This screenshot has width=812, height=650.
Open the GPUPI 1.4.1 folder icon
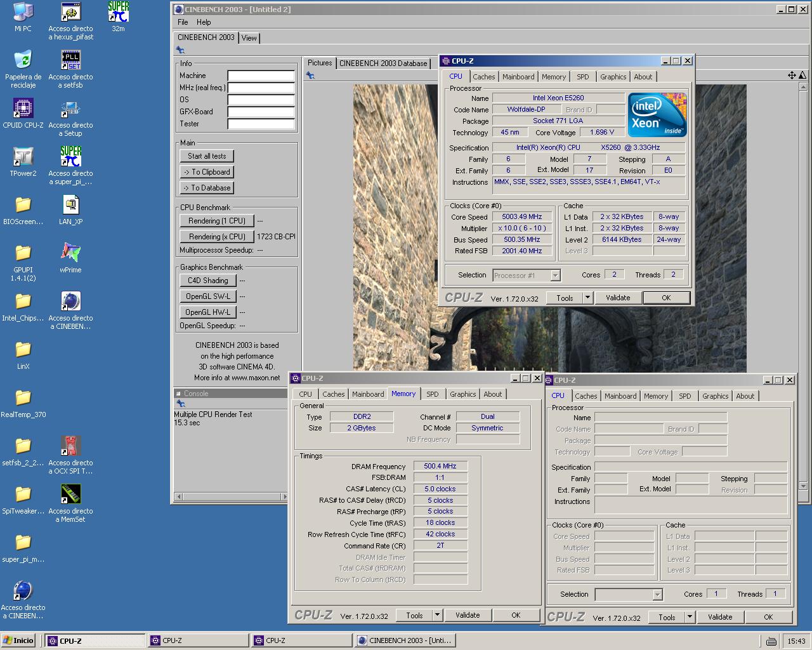tap(23, 253)
